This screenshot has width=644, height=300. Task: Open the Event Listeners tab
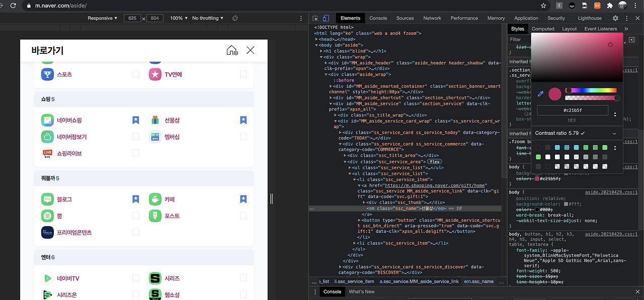pyautogui.click(x=601, y=29)
